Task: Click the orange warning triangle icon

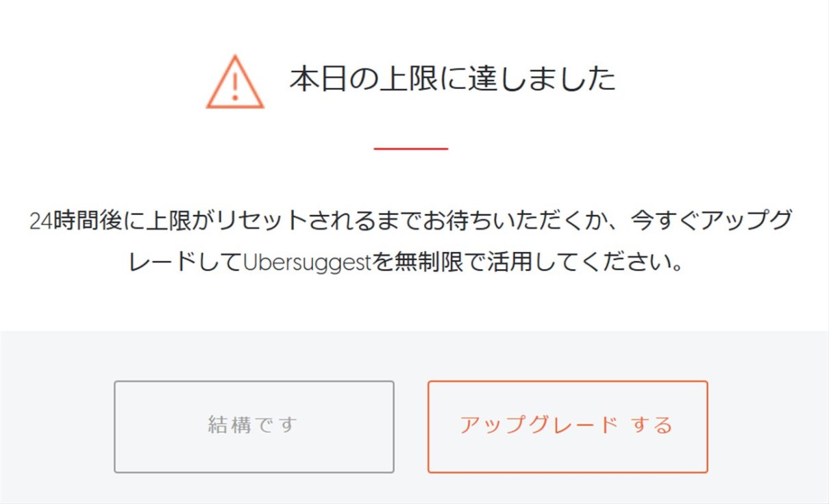Action: click(x=235, y=82)
